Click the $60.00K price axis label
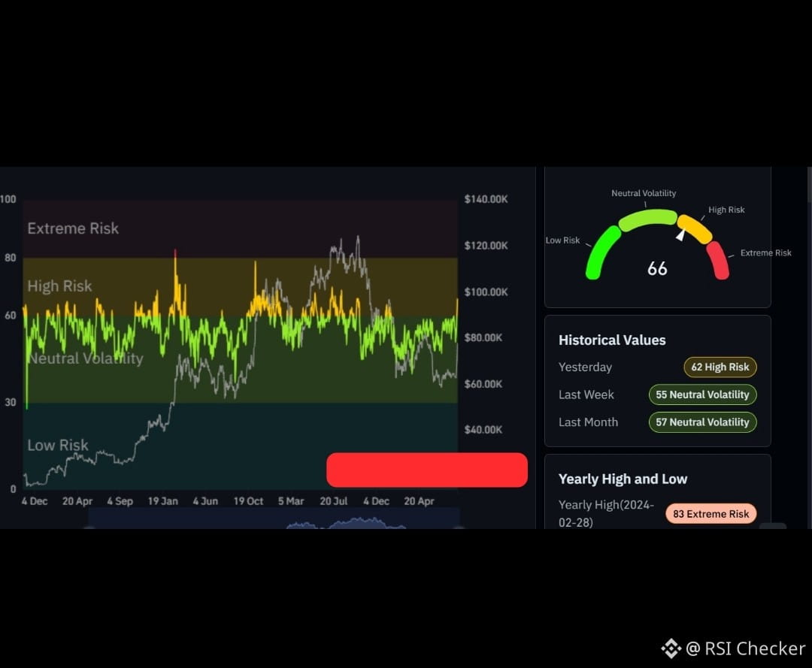The image size is (812, 668). pos(483,384)
